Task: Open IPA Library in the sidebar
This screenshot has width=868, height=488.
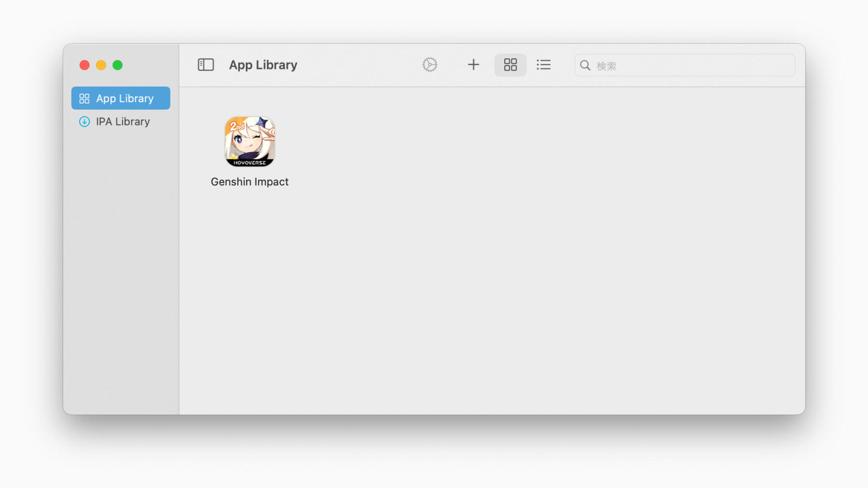Action: click(x=122, y=122)
